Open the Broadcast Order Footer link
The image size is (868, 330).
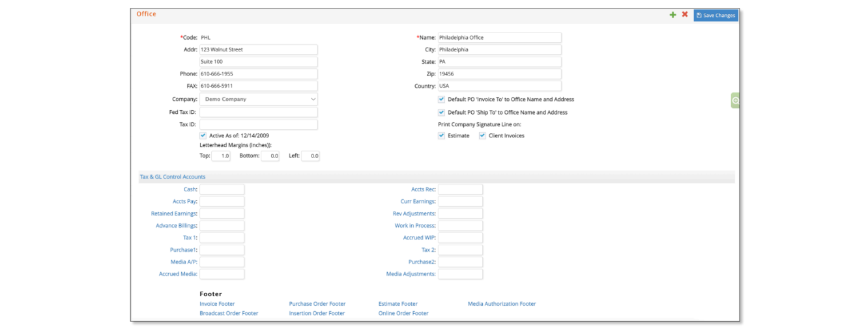pyautogui.click(x=229, y=313)
